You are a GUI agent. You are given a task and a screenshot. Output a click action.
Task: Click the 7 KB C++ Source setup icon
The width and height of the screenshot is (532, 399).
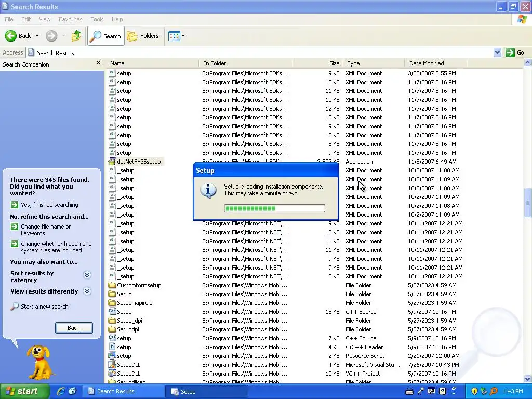pos(112,338)
